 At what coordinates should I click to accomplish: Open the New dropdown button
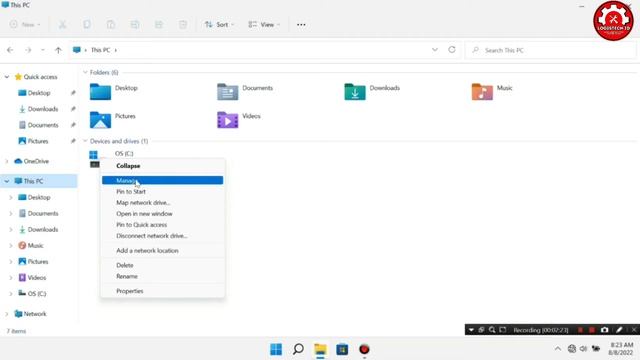pyautogui.click(x=25, y=24)
